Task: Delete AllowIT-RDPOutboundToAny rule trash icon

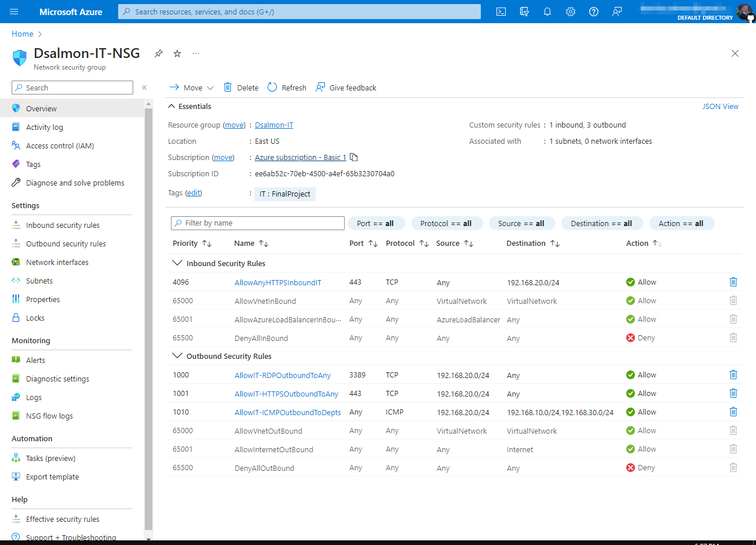Action: click(733, 375)
